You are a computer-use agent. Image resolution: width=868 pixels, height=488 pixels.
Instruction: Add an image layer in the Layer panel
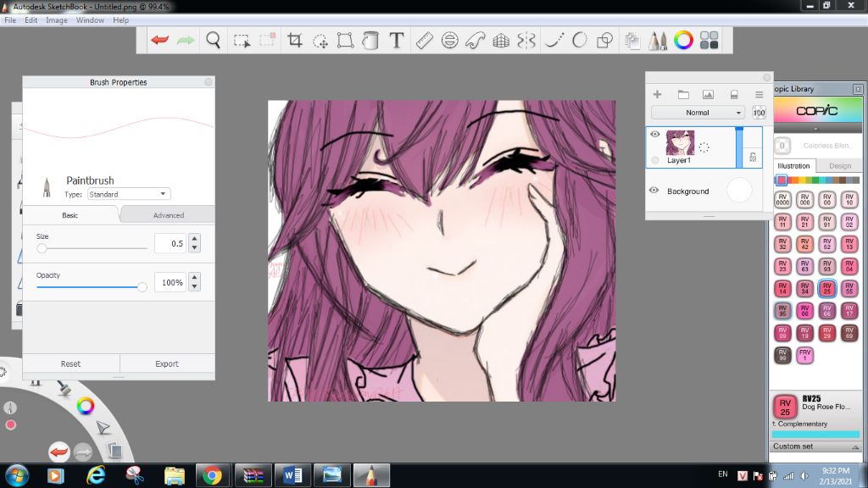coord(708,95)
